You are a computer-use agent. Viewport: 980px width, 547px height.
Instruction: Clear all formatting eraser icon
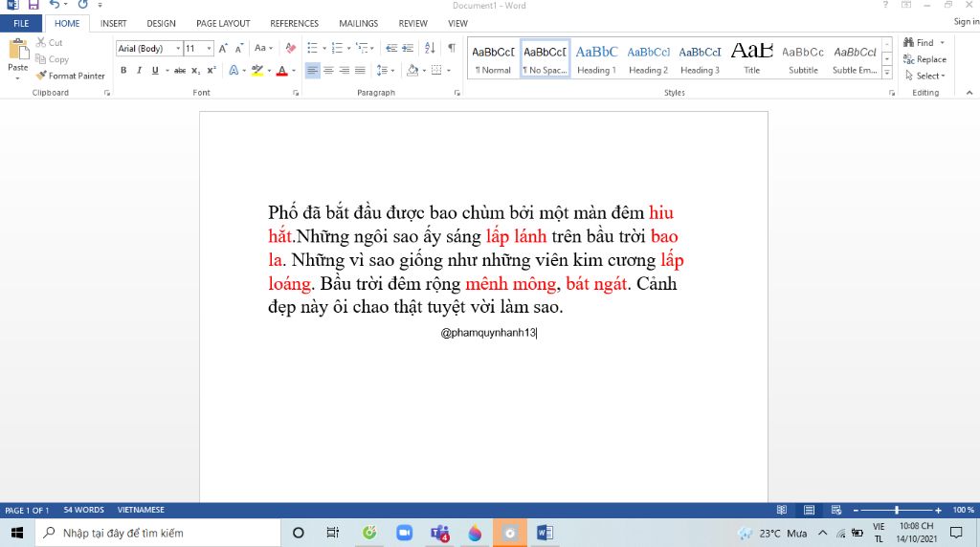click(291, 48)
